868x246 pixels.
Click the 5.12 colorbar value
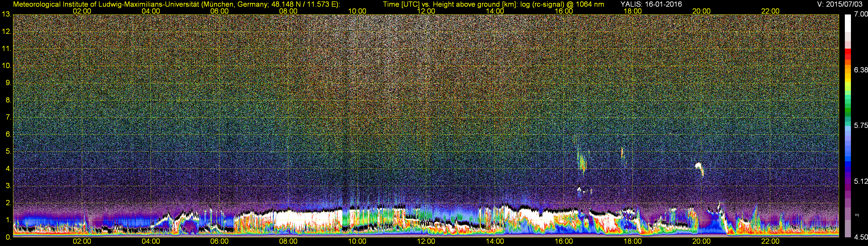click(860, 181)
